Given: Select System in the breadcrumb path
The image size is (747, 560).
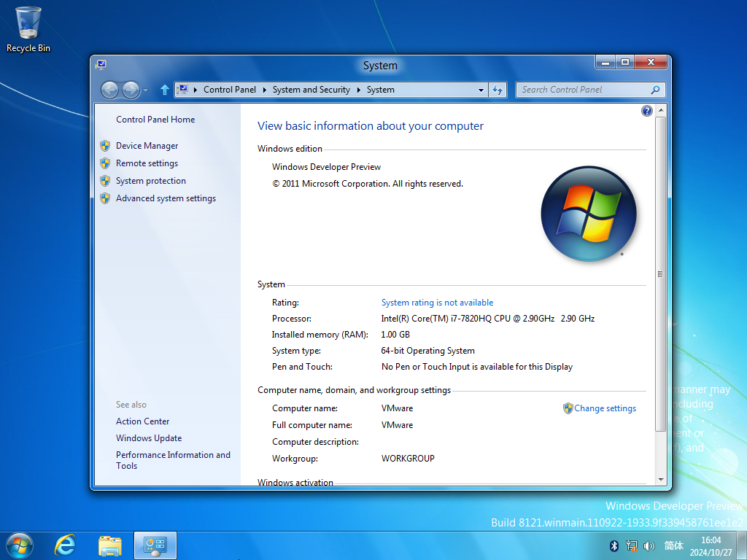Looking at the screenshot, I should tap(380, 90).
